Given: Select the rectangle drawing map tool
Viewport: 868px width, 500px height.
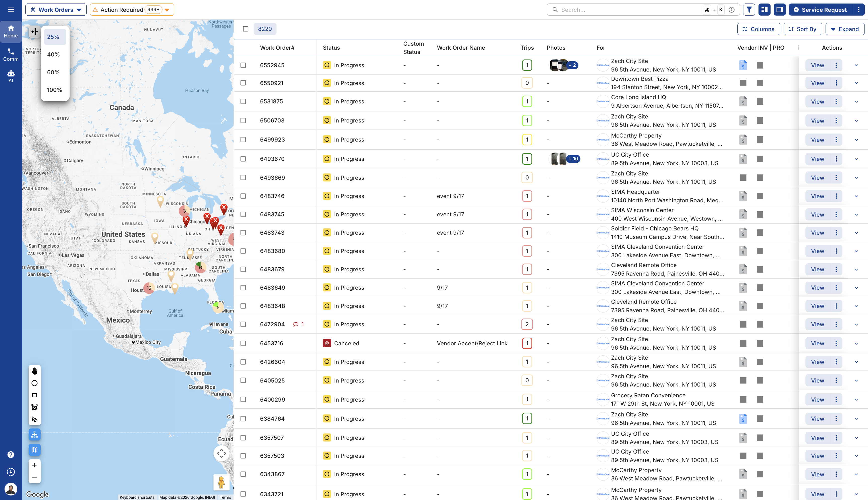Looking at the screenshot, I should click(34, 395).
